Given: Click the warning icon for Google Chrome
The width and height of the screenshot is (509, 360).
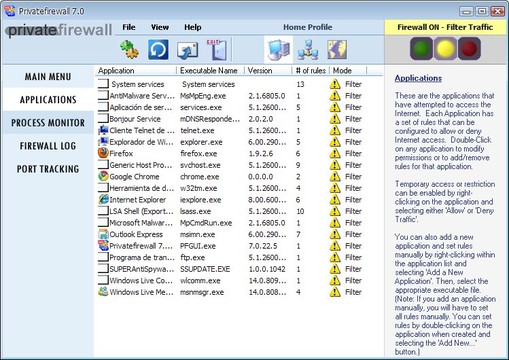Looking at the screenshot, I should pyautogui.click(x=335, y=176).
